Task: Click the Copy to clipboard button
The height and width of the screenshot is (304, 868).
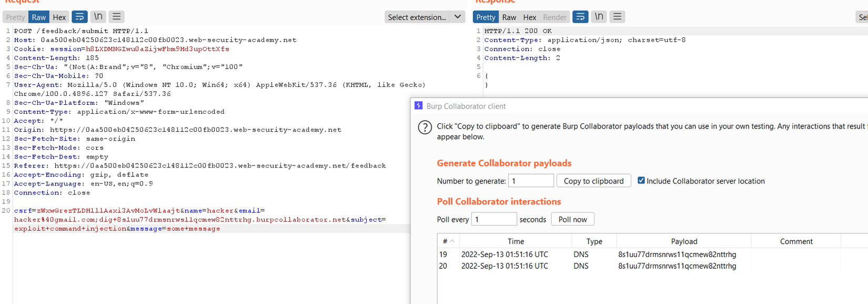Action: (593, 181)
